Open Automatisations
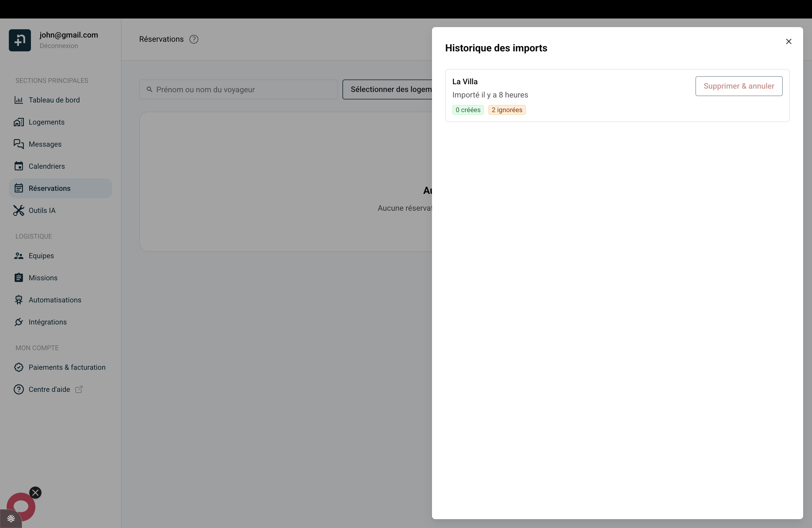812x528 pixels. point(60,300)
